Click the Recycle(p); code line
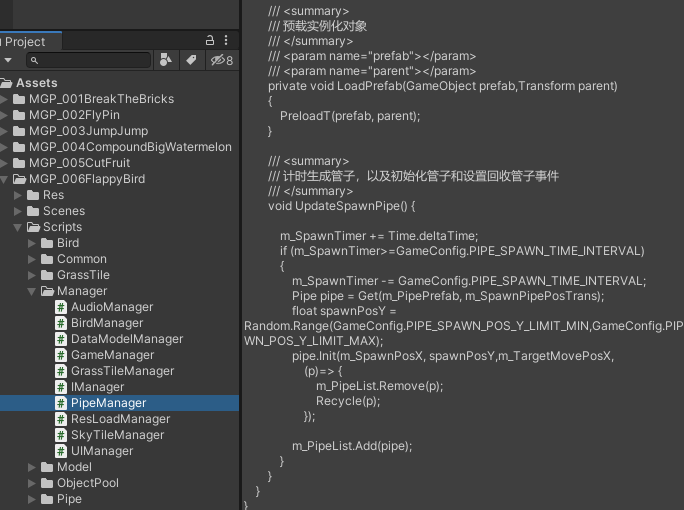The height and width of the screenshot is (510, 684). click(x=348, y=401)
